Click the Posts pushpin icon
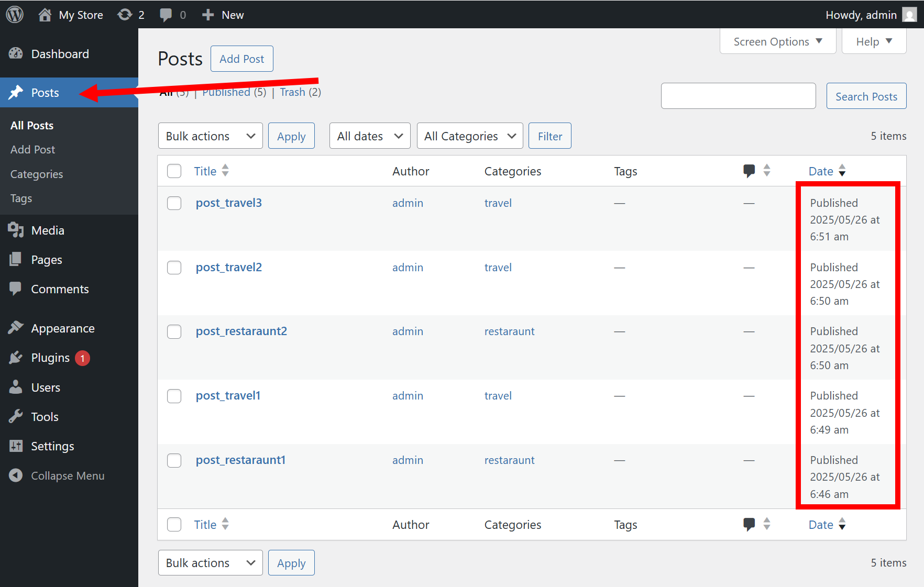This screenshot has width=924, height=587. (x=16, y=93)
